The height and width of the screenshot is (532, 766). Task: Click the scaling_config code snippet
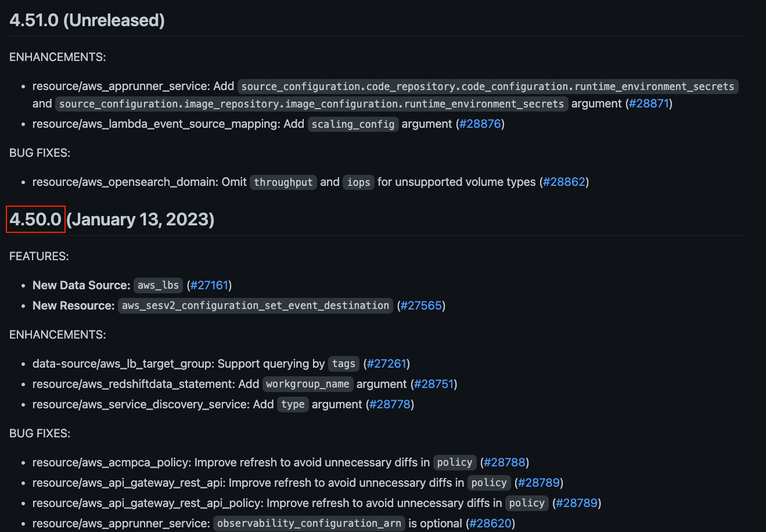click(353, 124)
